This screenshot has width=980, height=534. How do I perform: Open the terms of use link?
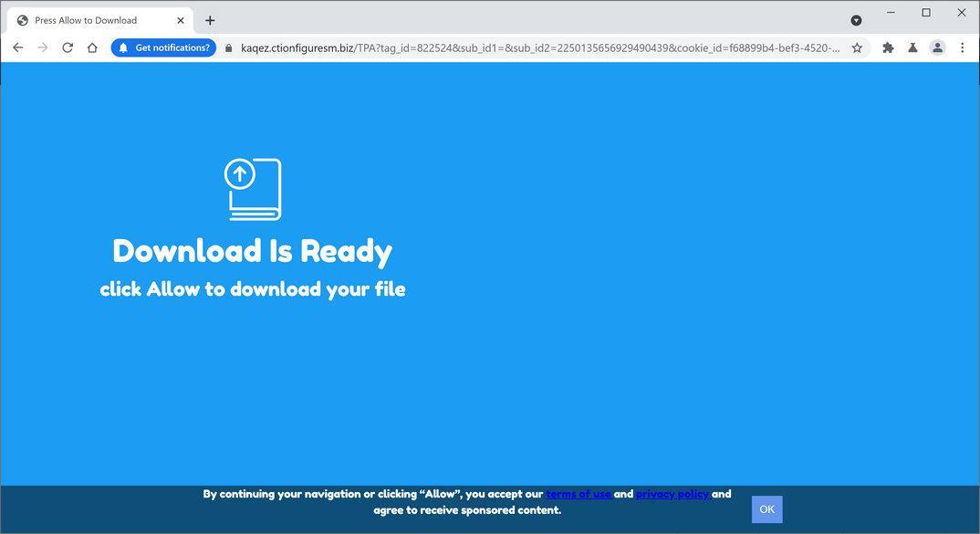579,494
